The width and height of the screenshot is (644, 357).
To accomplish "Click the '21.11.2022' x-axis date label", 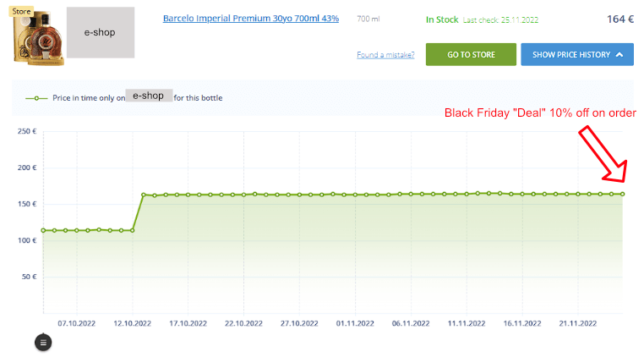I will point(578,323).
